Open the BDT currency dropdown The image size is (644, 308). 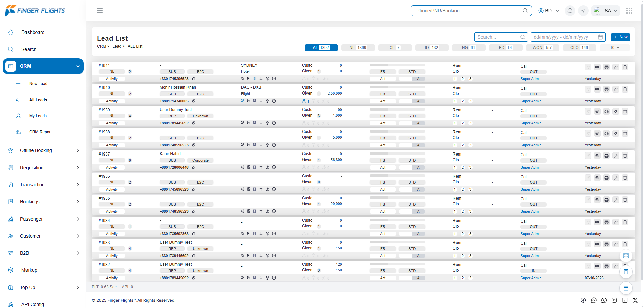(x=549, y=11)
